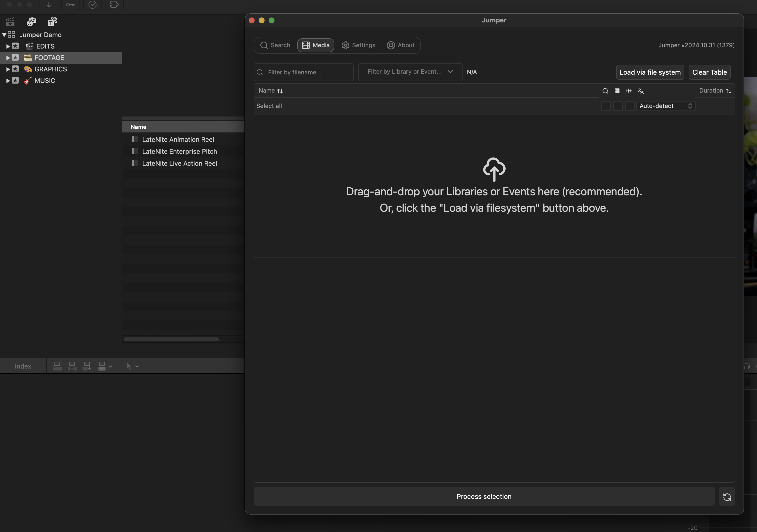757x532 pixels.
Task: Tick the first Select all checkbox
Action: [x=606, y=106]
